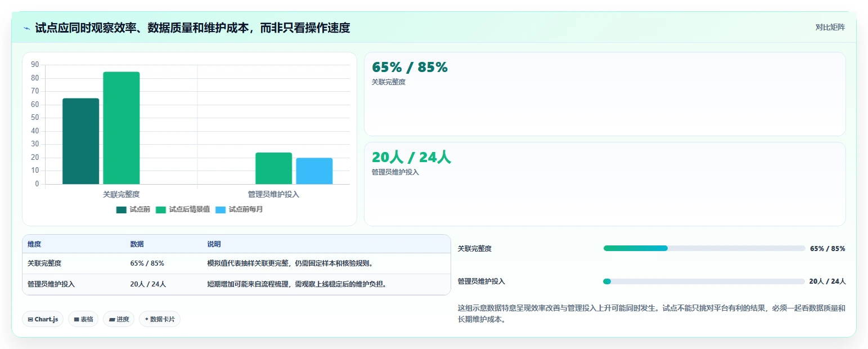Click the 关联完整度 label left of progress bar
The width and height of the screenshot is (868, 349).
[x=475, y=248]
